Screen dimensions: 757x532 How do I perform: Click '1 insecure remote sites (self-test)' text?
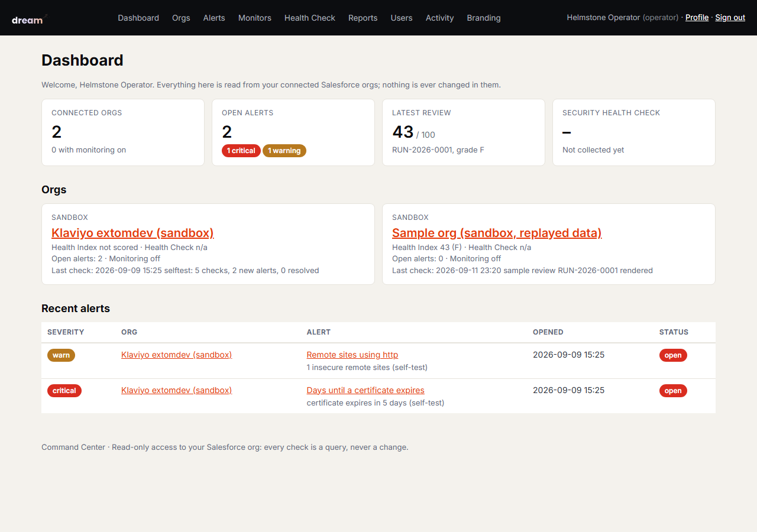coord(367,368)
